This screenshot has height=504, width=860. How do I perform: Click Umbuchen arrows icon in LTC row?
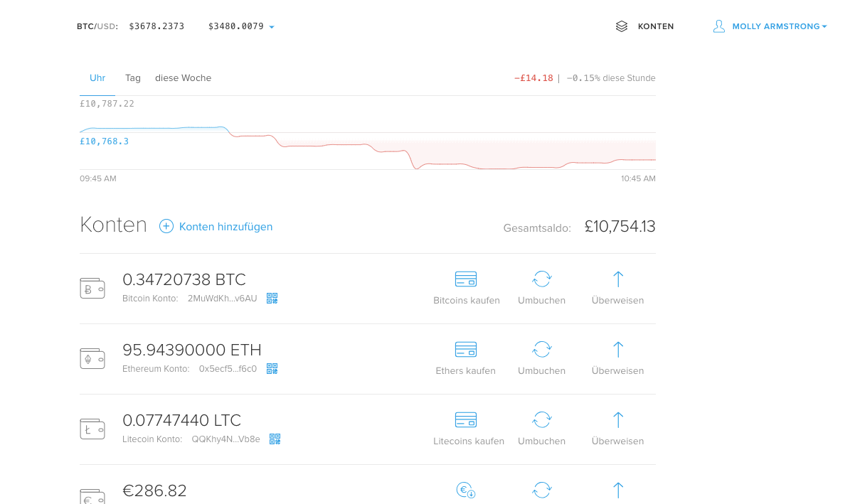point(542,419)
